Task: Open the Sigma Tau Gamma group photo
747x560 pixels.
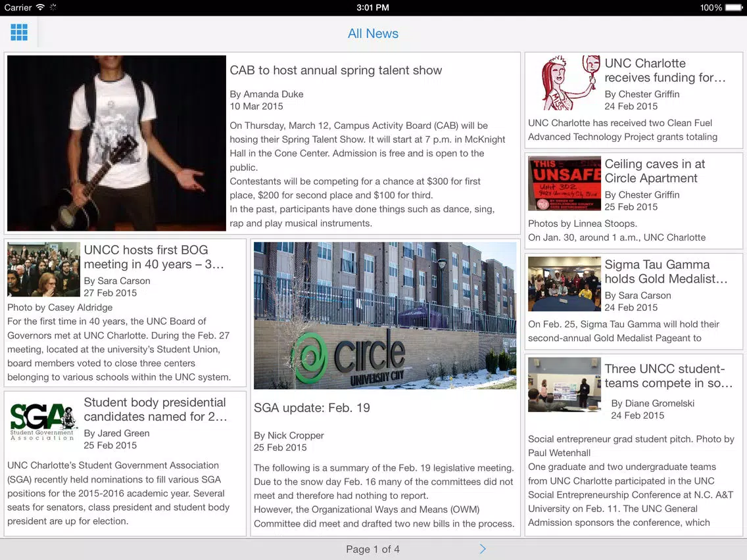Action: point(565,284)
